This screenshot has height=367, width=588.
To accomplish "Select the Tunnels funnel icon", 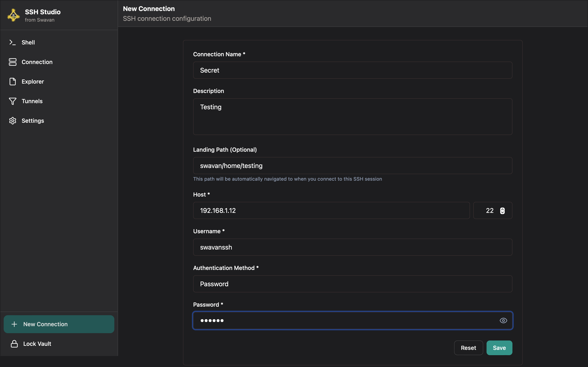I will [13, 101].
